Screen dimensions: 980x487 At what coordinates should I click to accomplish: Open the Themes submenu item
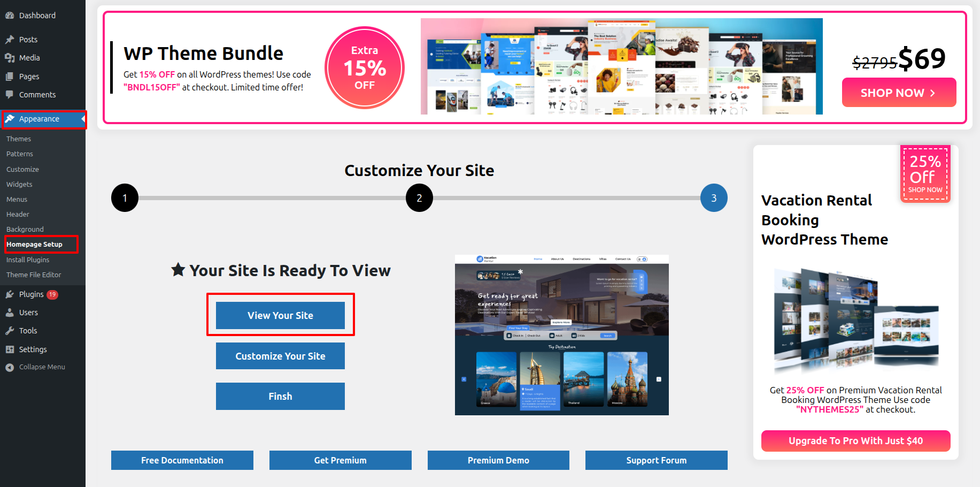(x=19, y=139)
